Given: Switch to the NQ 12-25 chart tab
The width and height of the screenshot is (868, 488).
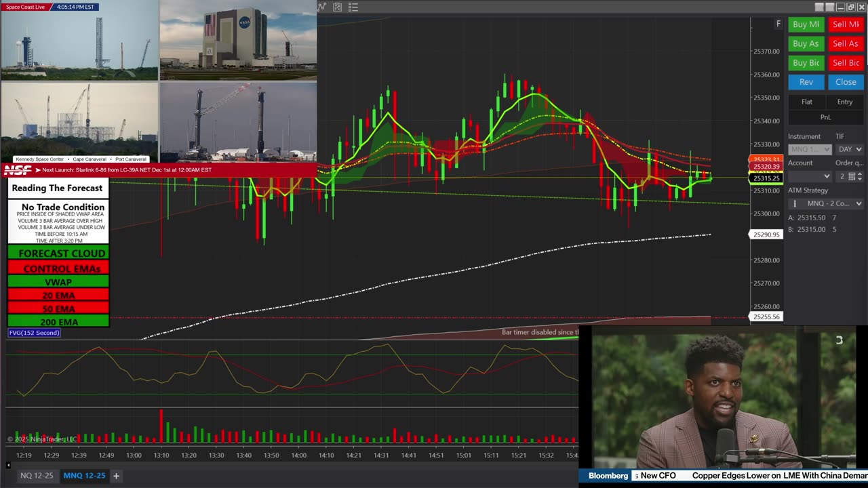Looking at the screenshot, I should tap(37, 476).
